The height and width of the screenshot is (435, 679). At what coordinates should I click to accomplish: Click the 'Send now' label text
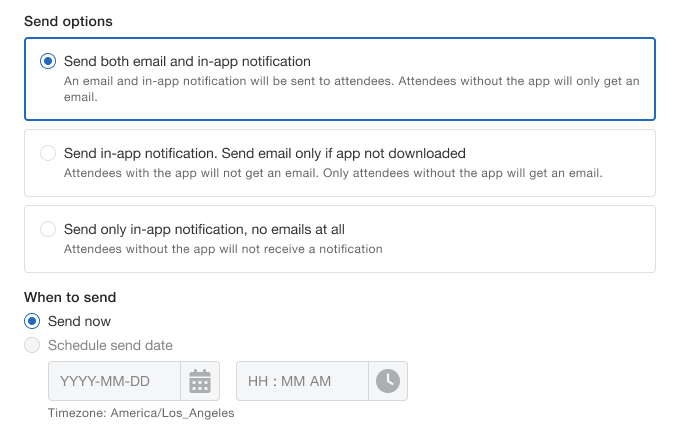80,321
